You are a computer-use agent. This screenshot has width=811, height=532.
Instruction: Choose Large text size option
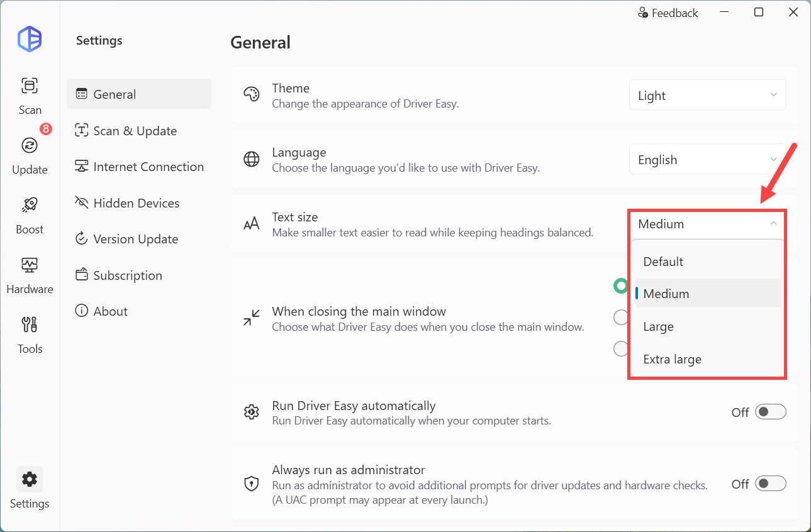[708, 326]
